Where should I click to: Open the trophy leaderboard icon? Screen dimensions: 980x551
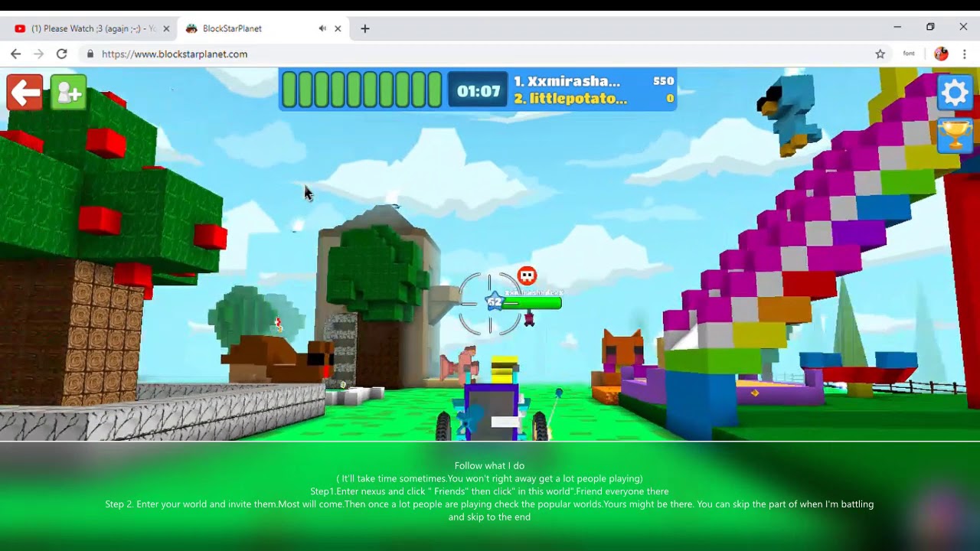(x=955, y=135)
